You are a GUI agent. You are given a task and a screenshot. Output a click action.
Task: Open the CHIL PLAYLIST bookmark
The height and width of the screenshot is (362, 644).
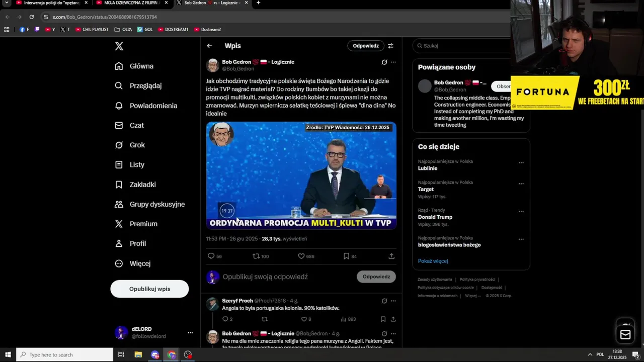pos(92,30)
